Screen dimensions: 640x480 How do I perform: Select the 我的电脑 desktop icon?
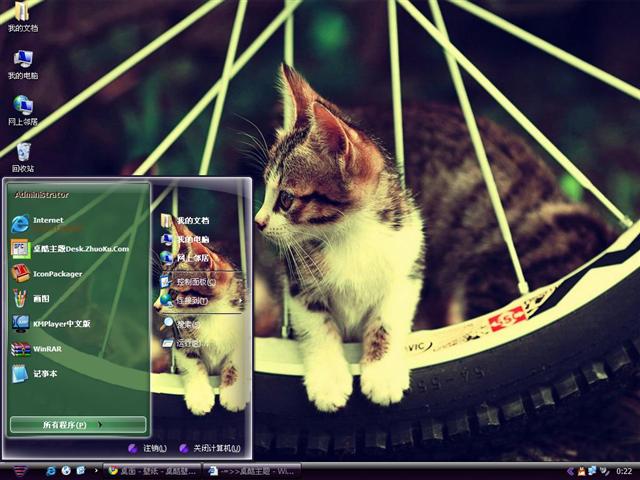point(23,65)
